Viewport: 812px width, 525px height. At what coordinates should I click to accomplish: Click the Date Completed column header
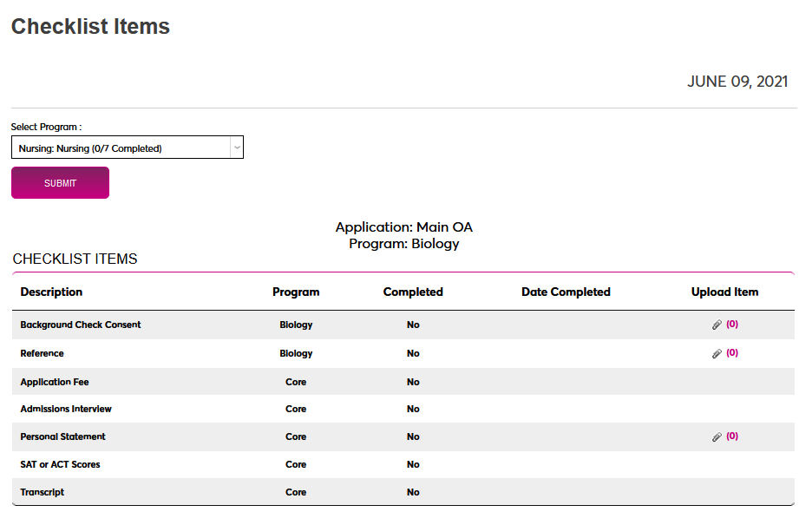566,292
